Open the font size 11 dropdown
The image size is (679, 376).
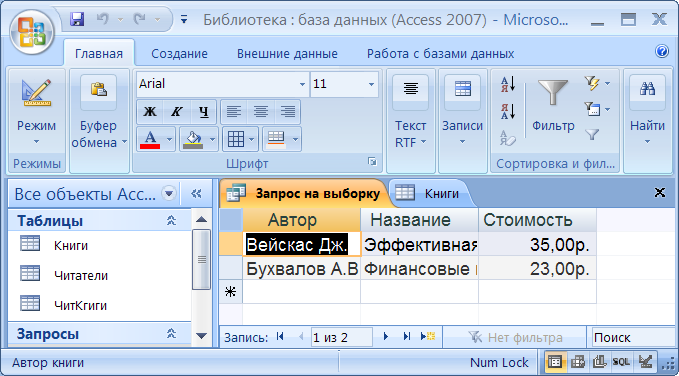point(371,84)
